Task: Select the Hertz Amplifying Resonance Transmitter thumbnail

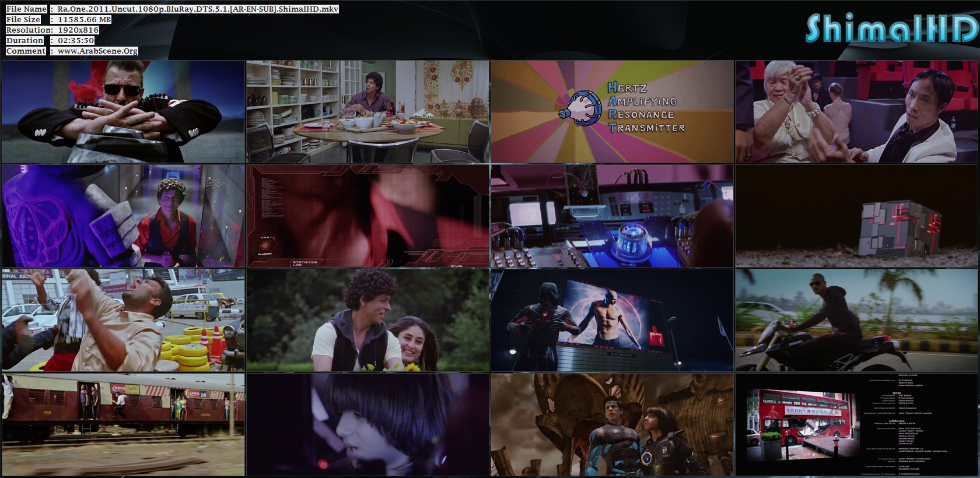Action: click(612, 111)
